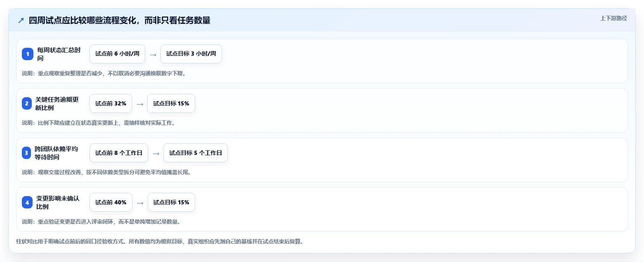Click the 试点前 6 小时/周 chip
644x262 pixels.
[x=117, y=54]
